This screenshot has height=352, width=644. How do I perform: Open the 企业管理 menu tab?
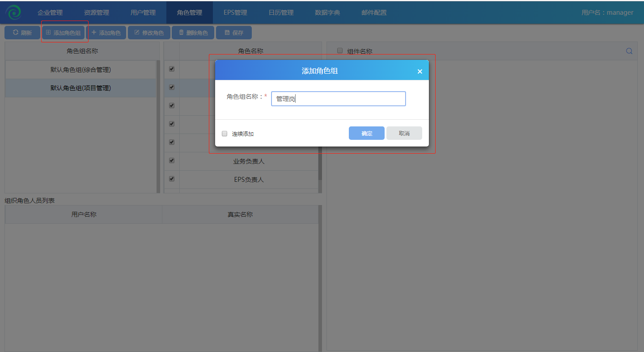click(50, 13)
